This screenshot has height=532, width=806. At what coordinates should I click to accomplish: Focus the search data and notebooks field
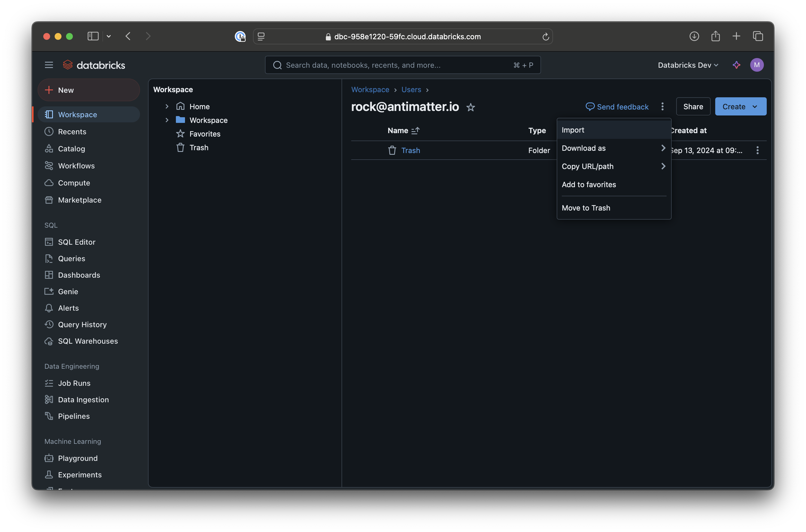[402, 65]
